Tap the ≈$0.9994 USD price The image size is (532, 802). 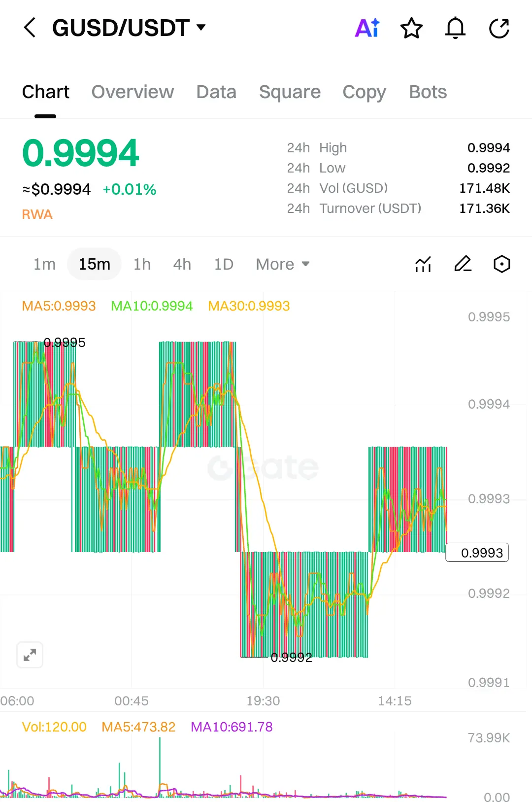coord(57,189)
